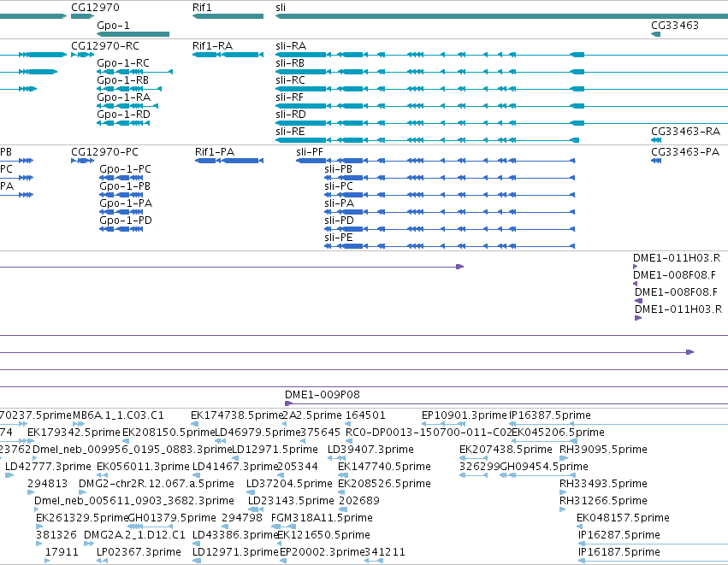728x565 pixels.
Task: Click the Gpo-1-PD protein label
Action: pyautogui.click(x=126, y=221)
